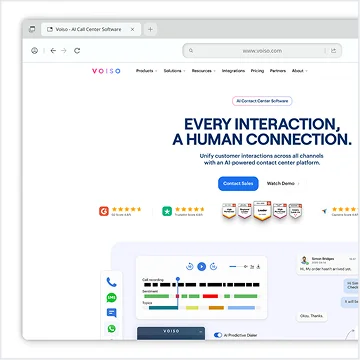This screenshot has height=360, width=360.
Task: Reload the page with the refresh icon
Action: (77, 51)
